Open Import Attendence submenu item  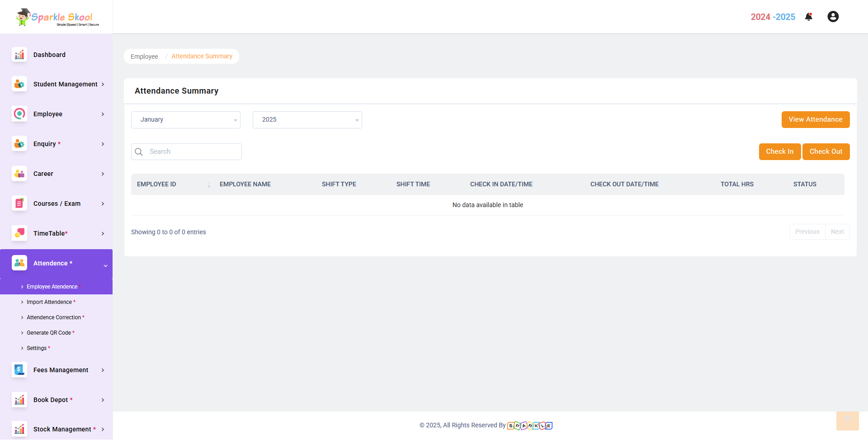[x=49, y=302]
